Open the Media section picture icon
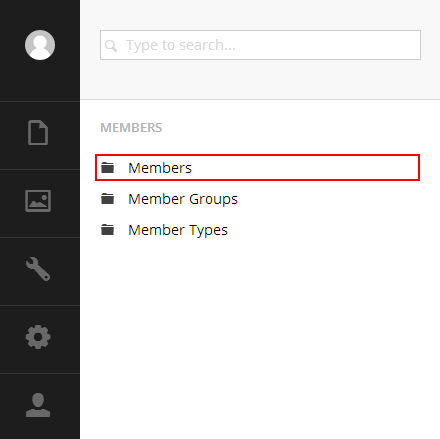 [x=38, y=201]
